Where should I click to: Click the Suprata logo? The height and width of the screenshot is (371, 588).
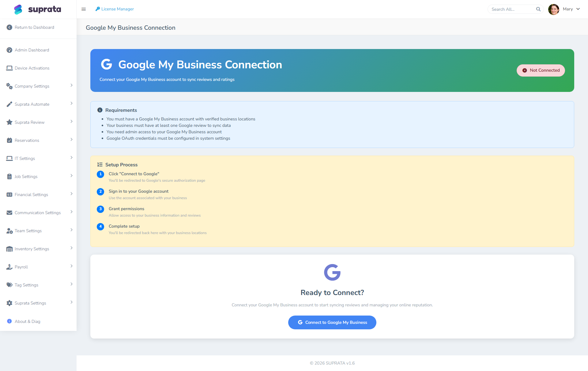coord(37,9)
